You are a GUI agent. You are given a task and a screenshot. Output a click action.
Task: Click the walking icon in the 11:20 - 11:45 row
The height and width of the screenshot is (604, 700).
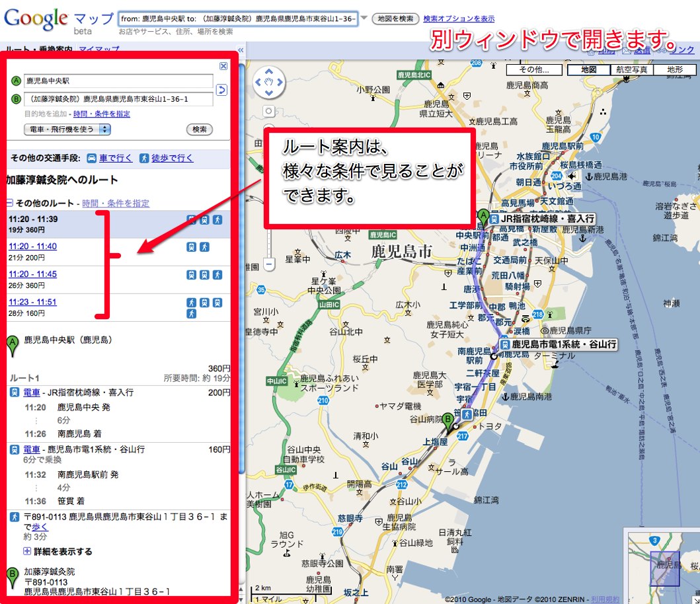coord(217,275)
